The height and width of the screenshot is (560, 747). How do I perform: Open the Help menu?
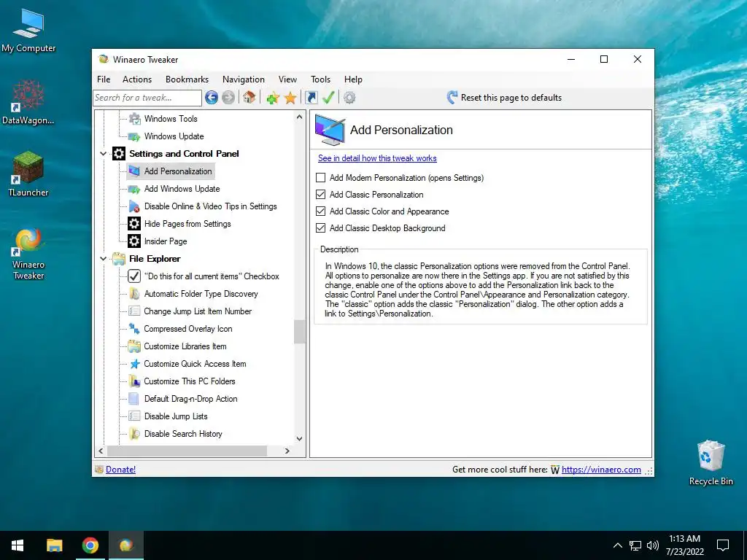click(x=353, y=79)
